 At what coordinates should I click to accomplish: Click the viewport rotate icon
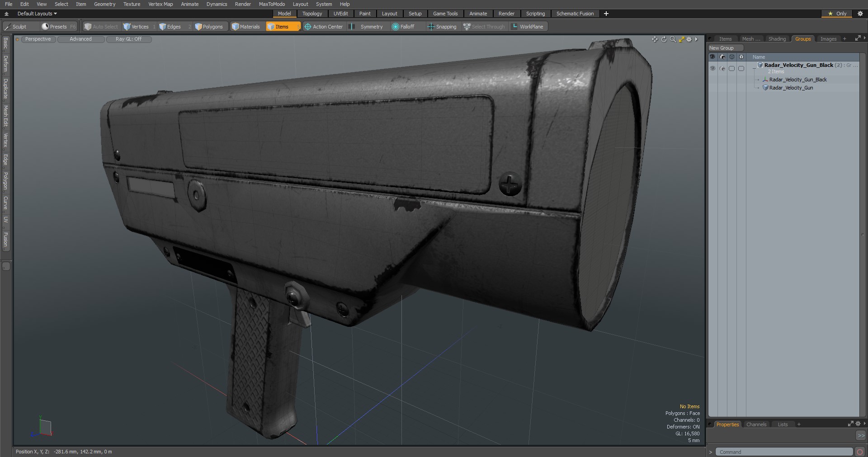[664, 39]
